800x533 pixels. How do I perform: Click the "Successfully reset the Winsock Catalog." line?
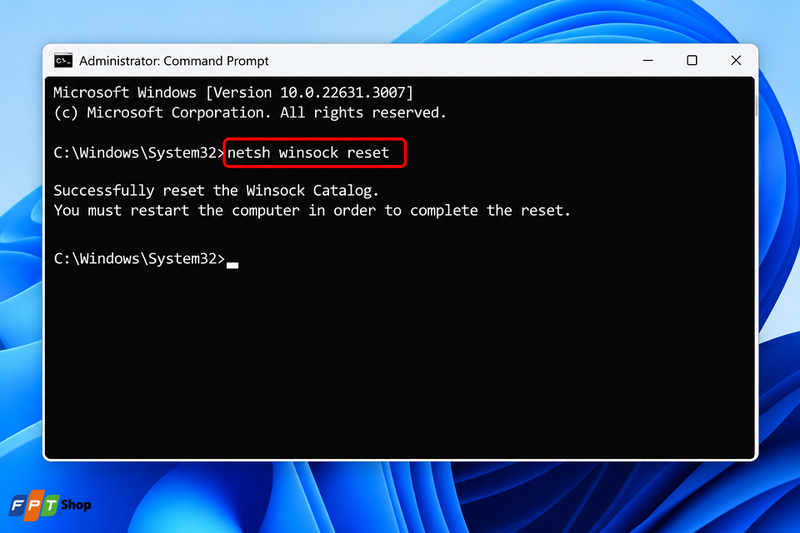coord(216,191)
